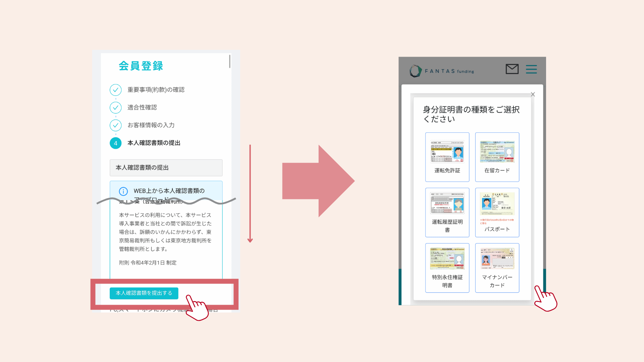Click the 重要事項(約款)の確認 step label
This screenshot has height=362, width=644.
(156, 90)
